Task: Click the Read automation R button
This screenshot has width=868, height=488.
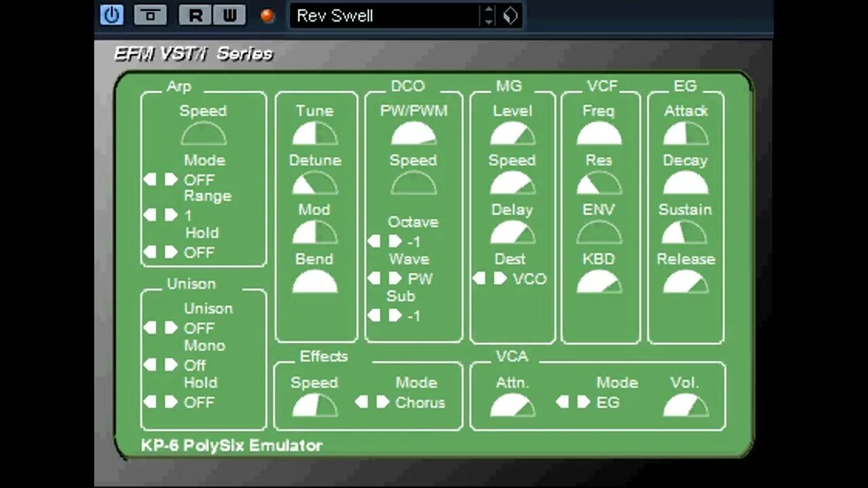Action: point(195,15)
